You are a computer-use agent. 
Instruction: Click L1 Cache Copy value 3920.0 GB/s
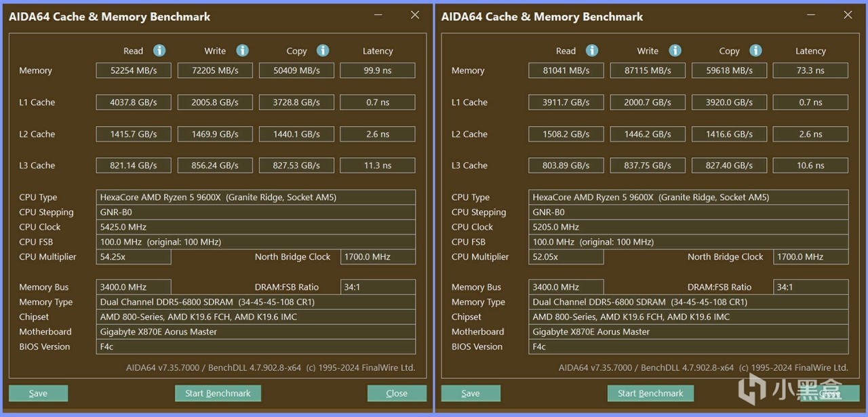tap(729, 102)
